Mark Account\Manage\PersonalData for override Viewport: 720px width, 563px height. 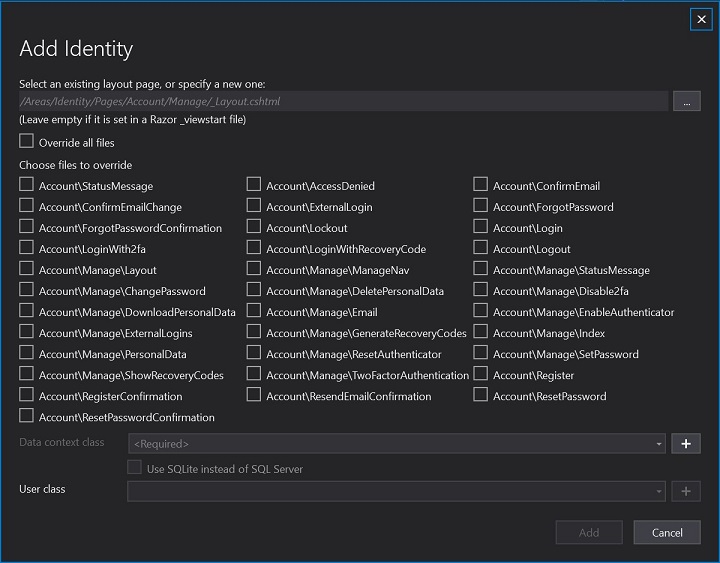pos(27,353)
